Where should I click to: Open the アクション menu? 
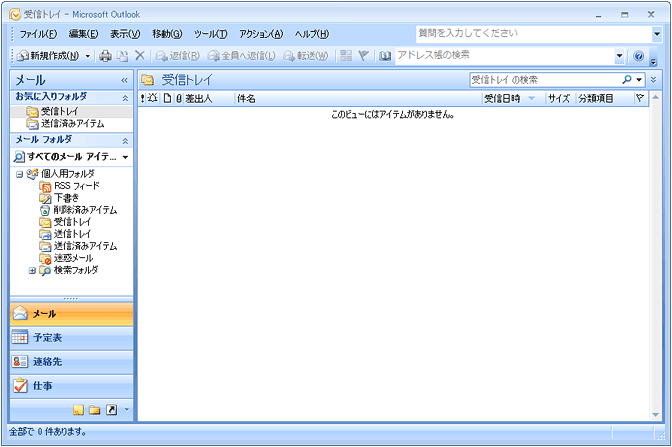261,34
